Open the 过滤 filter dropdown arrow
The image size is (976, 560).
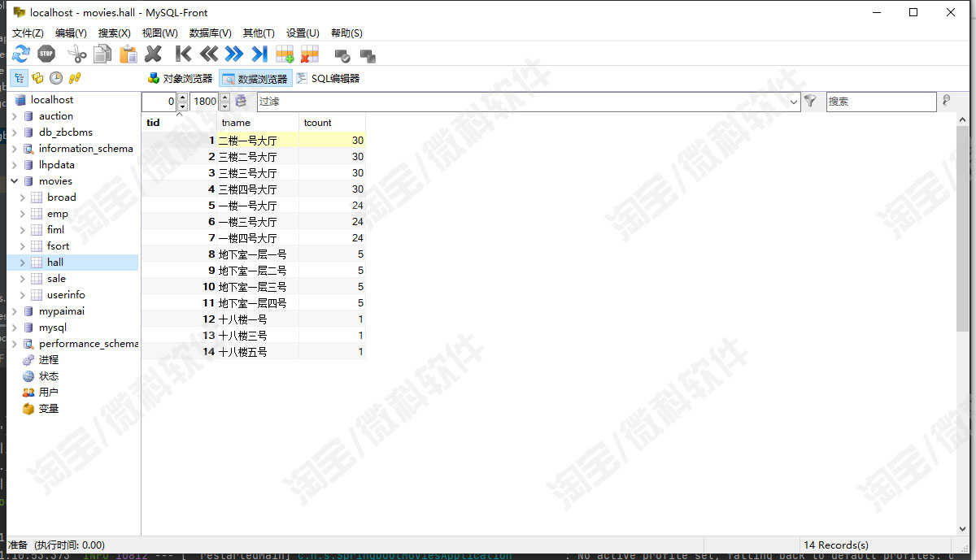794,102
